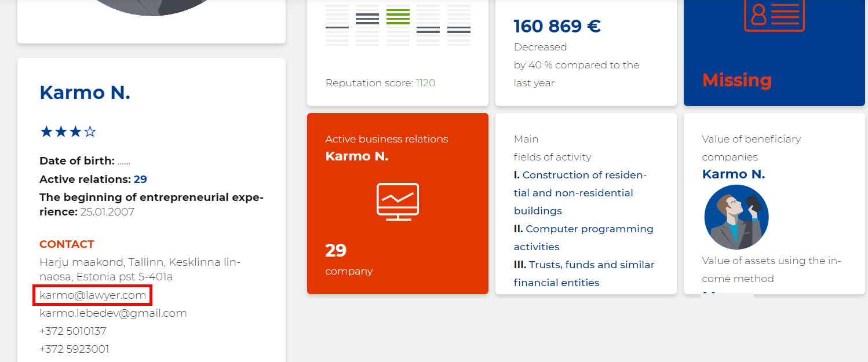Open the karmo.lebedev@gmail.com email link
The height and width of the screenshot is (362, 868).
(x=113, y=313)
